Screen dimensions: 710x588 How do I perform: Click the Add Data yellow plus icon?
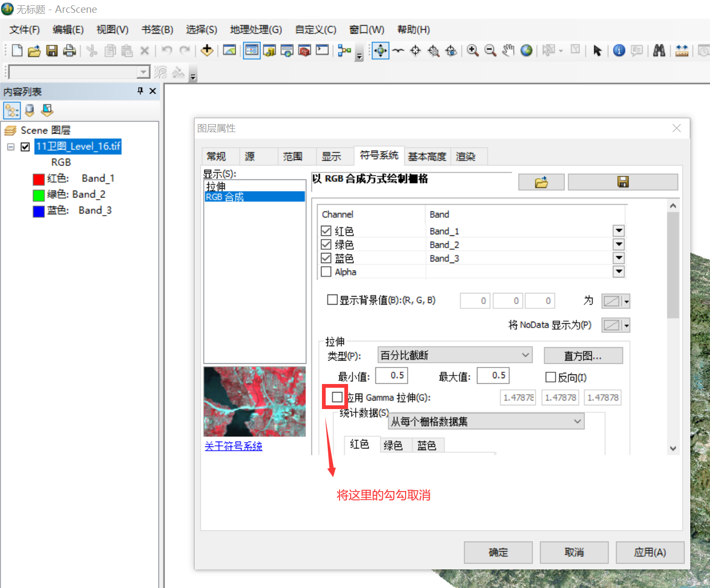[207, 50]
